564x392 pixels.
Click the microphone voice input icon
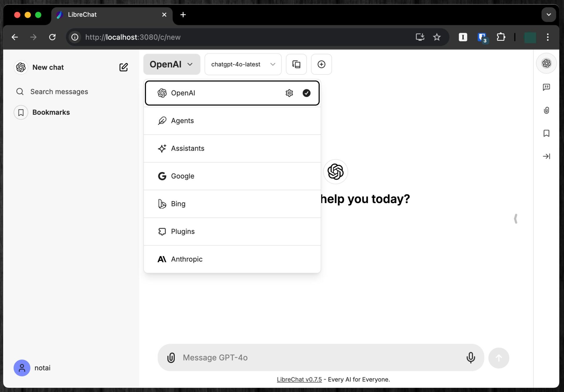(x=470, y=357)
